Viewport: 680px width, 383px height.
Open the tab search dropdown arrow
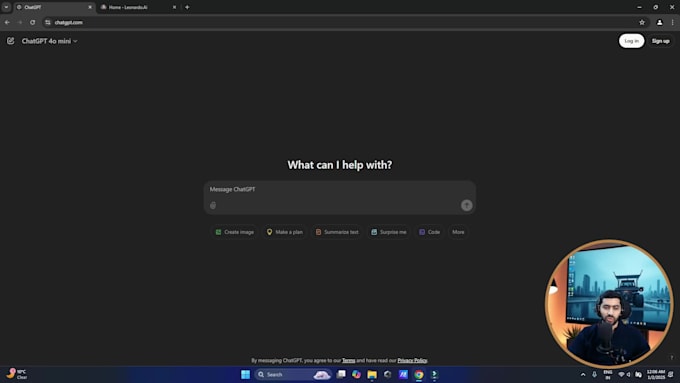[6, 7]
